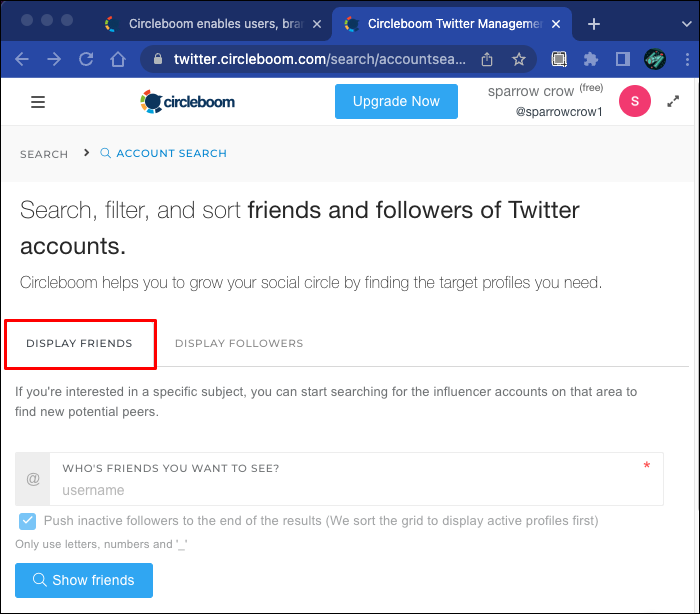700x614 pixels.
Task: Click the 'sparrow crow' account name
Action: coord(530,92)
